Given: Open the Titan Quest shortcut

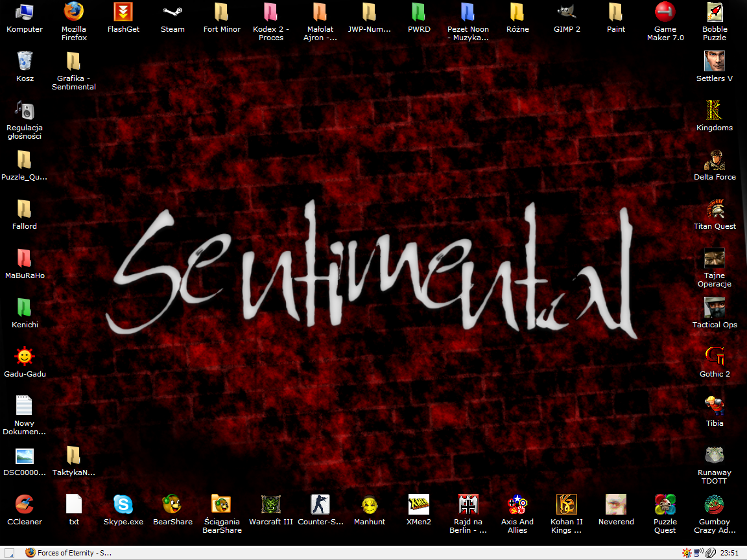Looking at the screenshot, I should click(715, 209).
